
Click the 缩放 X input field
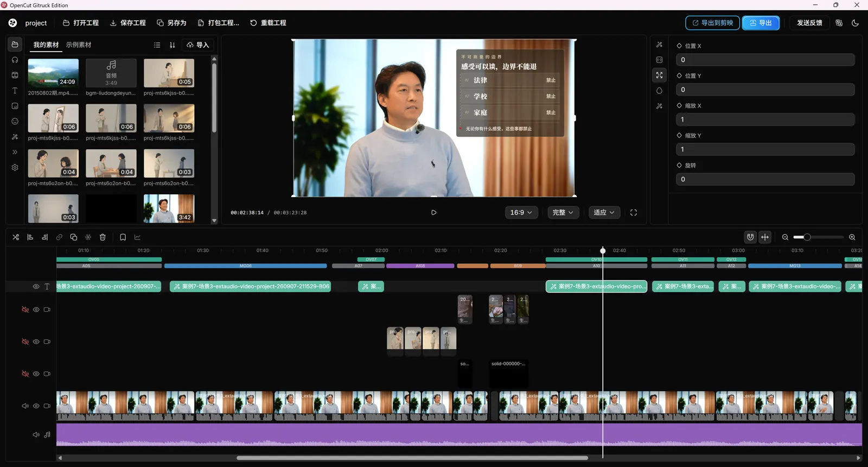(765, 119)
